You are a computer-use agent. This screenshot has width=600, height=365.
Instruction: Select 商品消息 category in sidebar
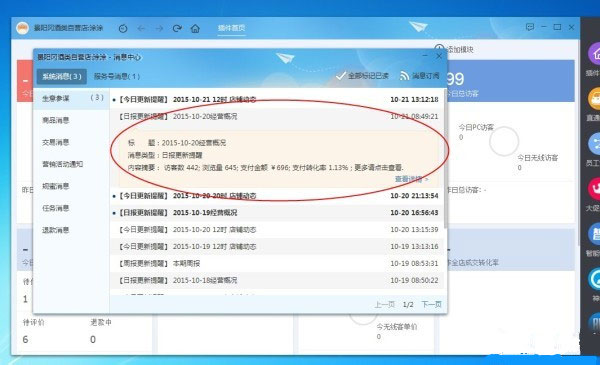pyautogui.click(x=55, y=120)
